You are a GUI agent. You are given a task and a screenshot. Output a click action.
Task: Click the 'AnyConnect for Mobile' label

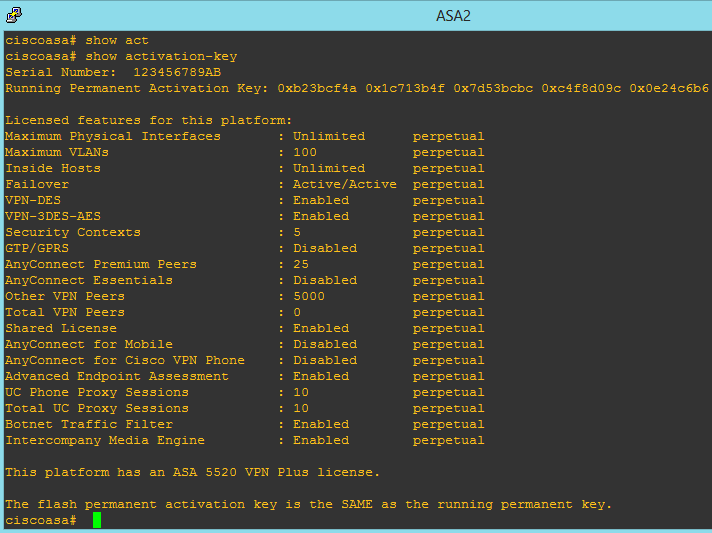tap(89, 344)
